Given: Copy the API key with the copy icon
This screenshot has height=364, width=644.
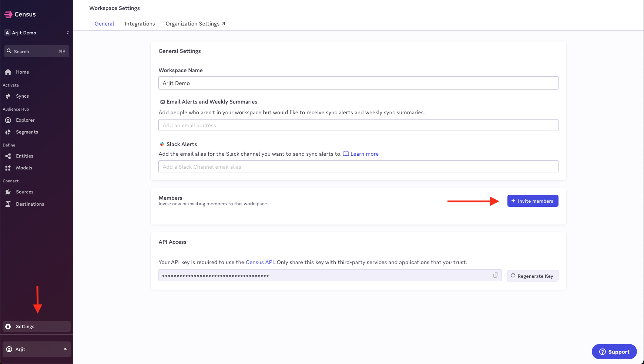Looking at the screenshot, I should (496, 275).
